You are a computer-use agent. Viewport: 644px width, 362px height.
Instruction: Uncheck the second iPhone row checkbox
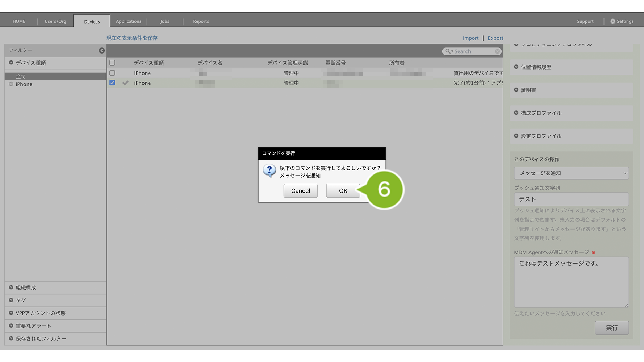click(112, 83)
